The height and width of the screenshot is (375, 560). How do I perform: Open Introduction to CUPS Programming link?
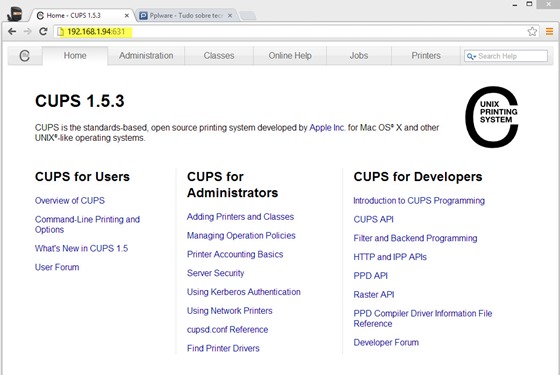coord(419,201)
